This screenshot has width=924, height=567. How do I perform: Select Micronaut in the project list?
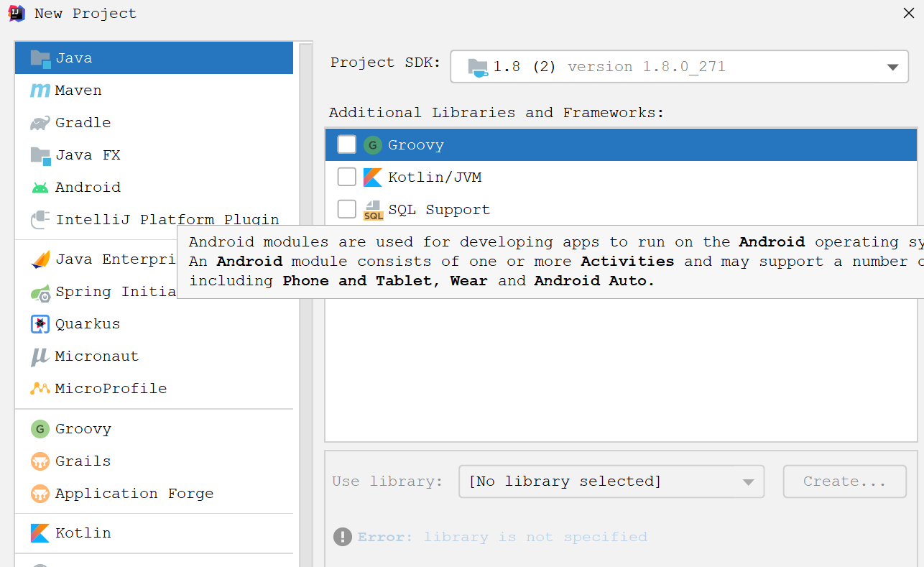(154, 356)
